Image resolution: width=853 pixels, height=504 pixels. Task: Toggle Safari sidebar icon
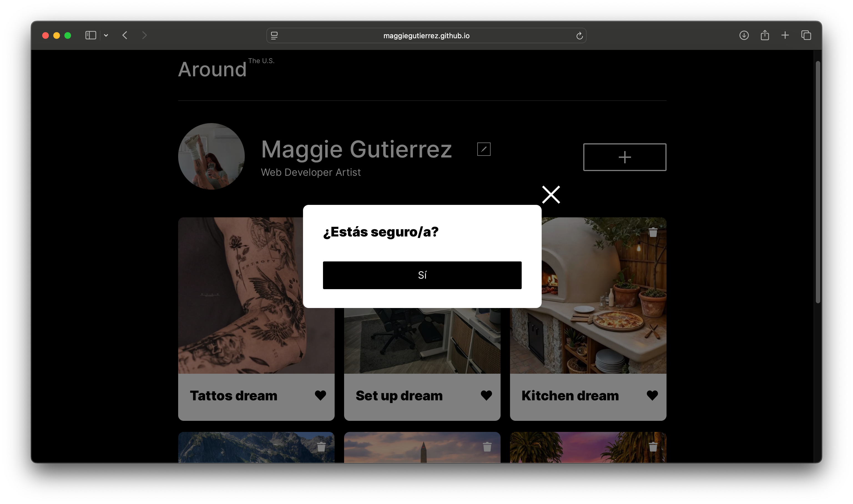pyautogui.click(x=90, y=35)
